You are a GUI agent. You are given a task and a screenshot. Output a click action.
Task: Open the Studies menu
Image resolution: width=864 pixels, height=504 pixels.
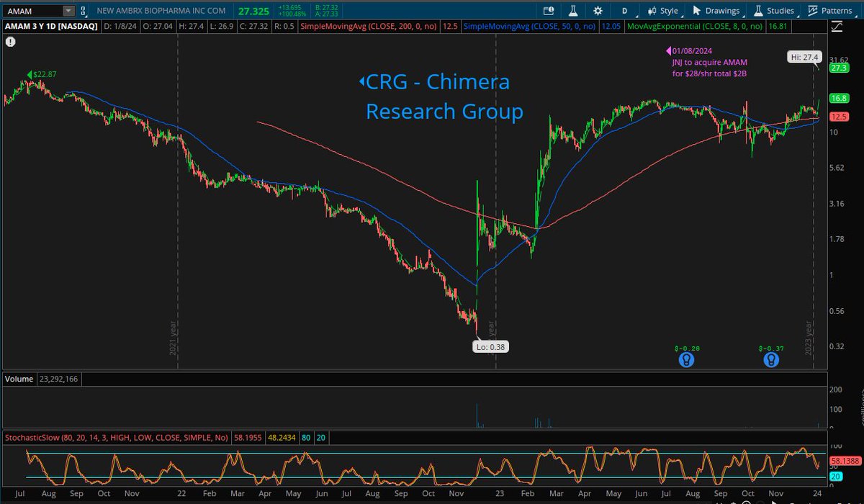point(774,11)
